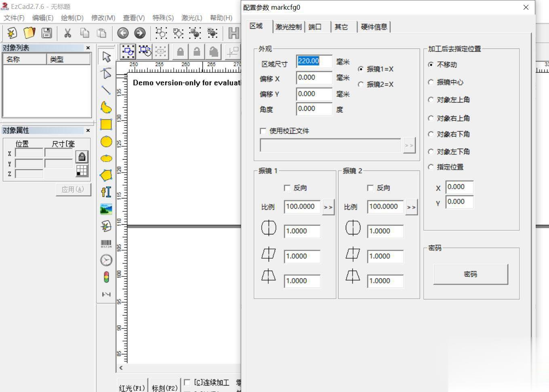Open file with the folder icon

pos(29,33)
